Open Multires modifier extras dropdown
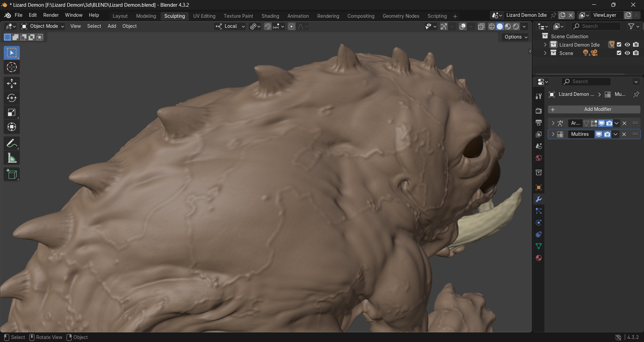 (615, 134)
